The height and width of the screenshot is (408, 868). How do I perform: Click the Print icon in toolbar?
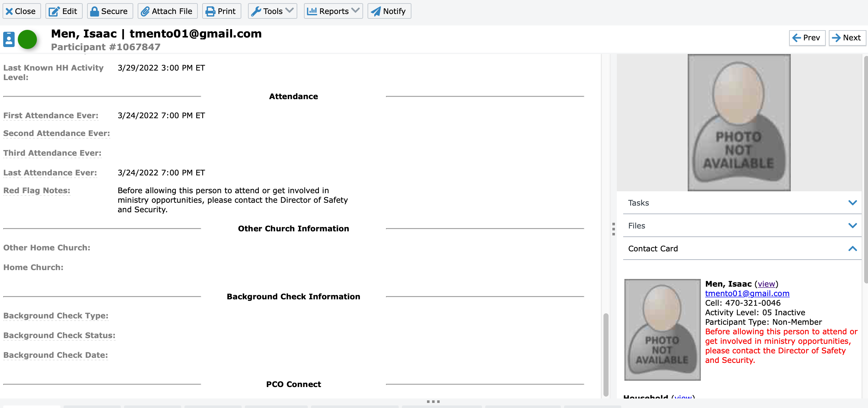[x=221, y=11]
